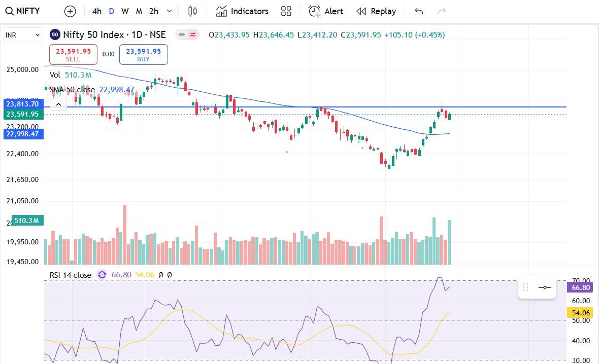
Task: Select the D daily timeframe
Action: click(x=112, y=12)
